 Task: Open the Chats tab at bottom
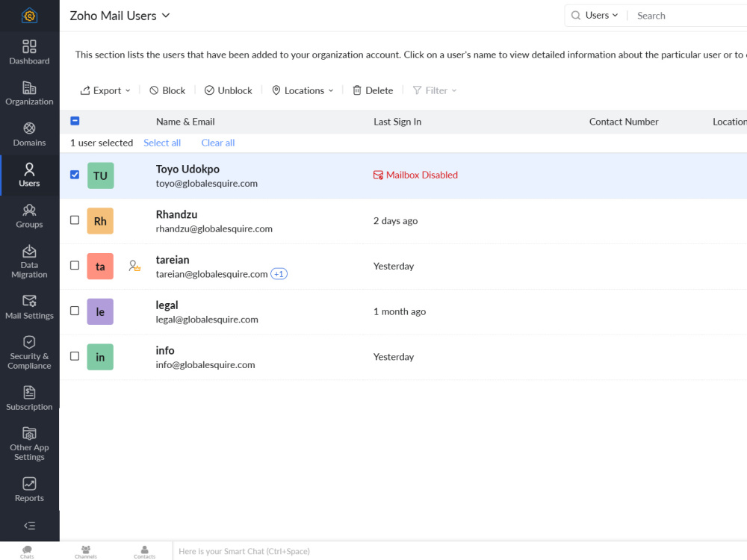click(27, 552)
